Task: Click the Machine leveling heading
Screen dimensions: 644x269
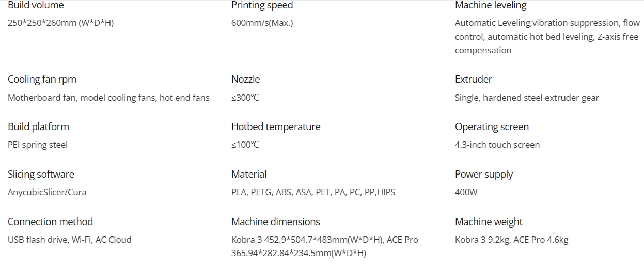Action: pyautogui.click(x=490, y=6)
